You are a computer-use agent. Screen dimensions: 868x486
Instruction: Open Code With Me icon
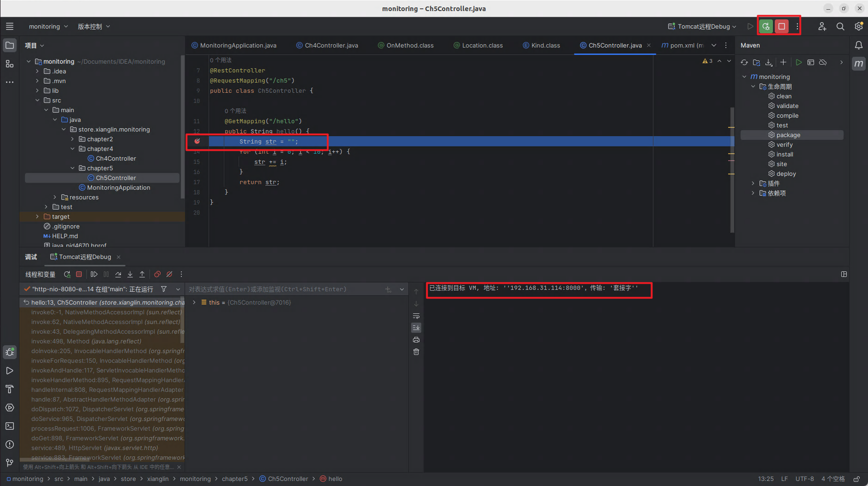pyautogui.click(x=822, y=26)
